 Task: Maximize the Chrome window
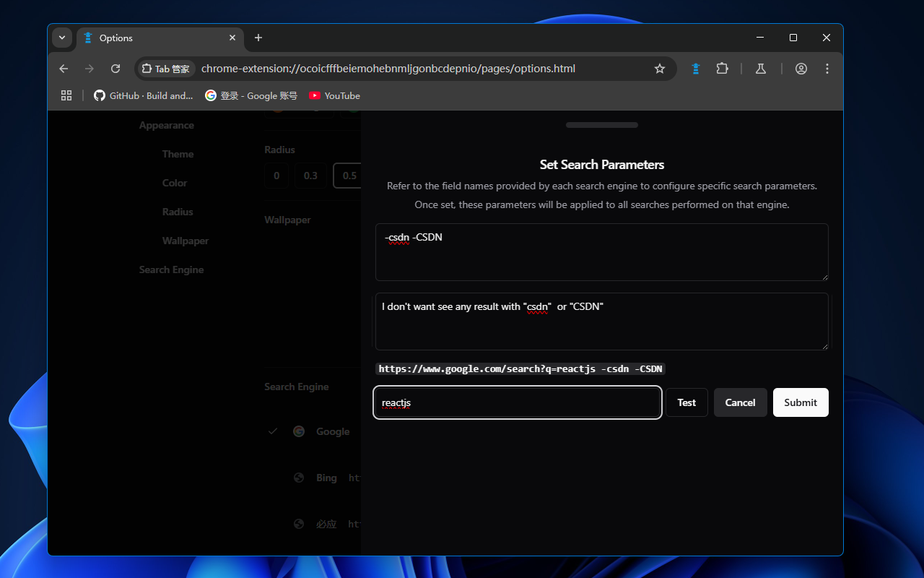tap(793, 38)
